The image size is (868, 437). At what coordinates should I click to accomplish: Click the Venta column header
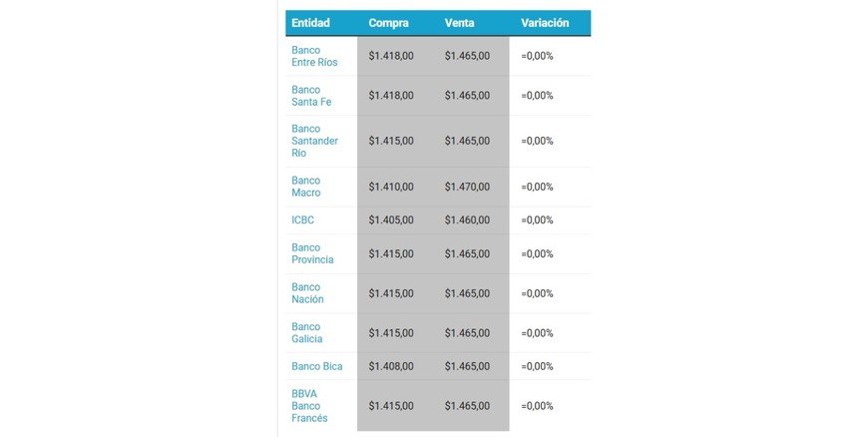click(459, 23)
